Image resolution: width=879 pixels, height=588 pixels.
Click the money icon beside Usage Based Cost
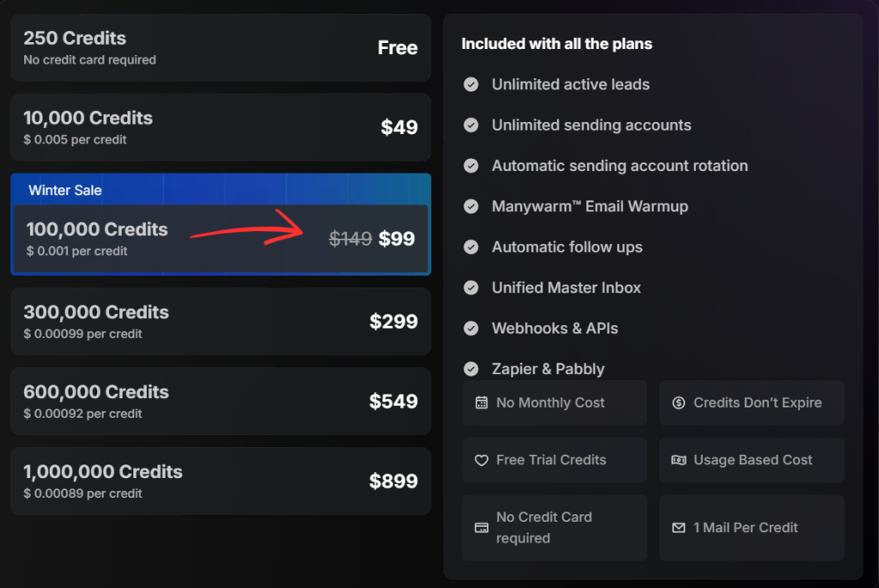(x=679, y=460)
